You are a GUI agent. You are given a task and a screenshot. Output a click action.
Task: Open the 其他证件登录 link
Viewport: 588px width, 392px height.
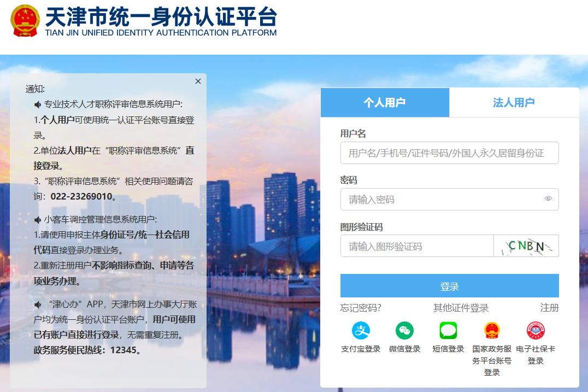(x=461, y=308)
